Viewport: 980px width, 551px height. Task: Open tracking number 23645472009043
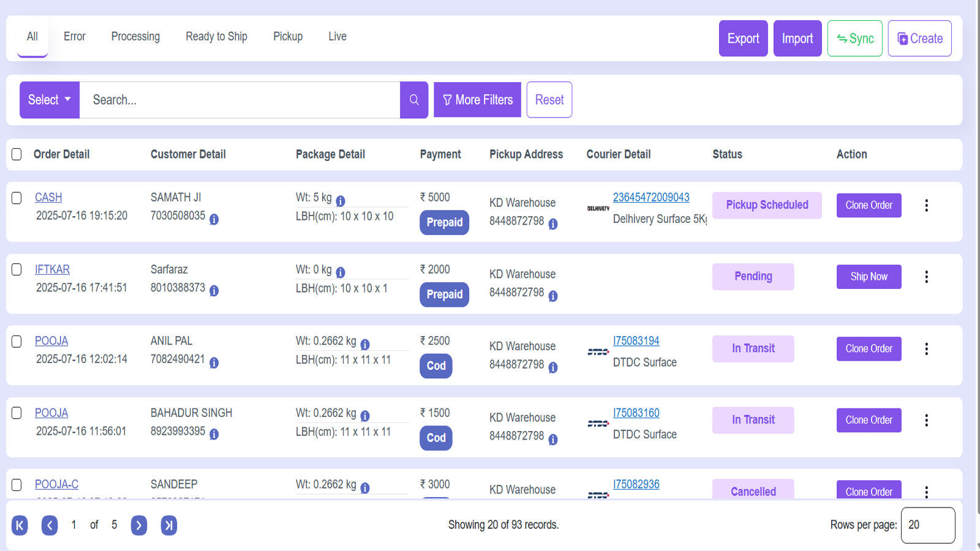tap(651, 198)
